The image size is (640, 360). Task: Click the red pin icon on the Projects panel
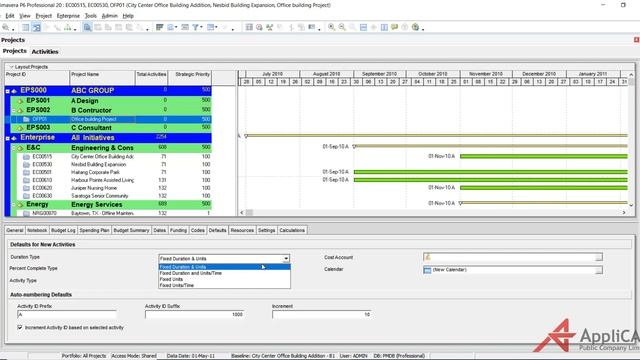tap(636, 40)
